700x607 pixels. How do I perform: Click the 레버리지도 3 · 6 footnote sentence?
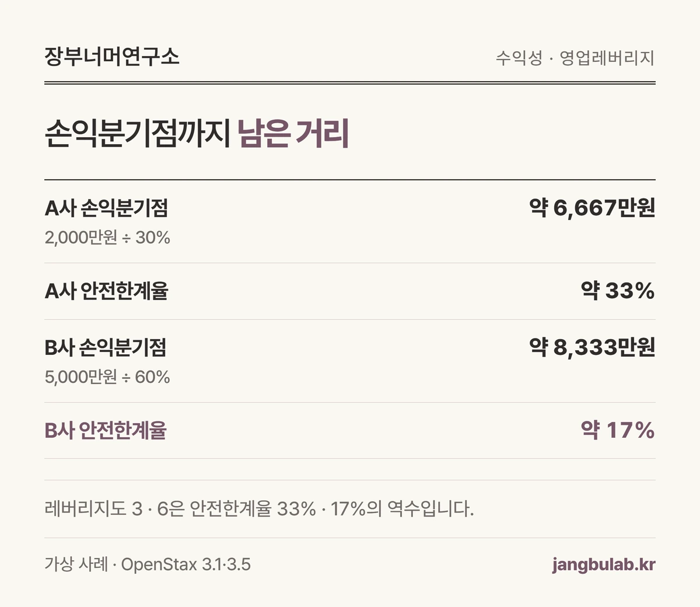tap(259, 509)
